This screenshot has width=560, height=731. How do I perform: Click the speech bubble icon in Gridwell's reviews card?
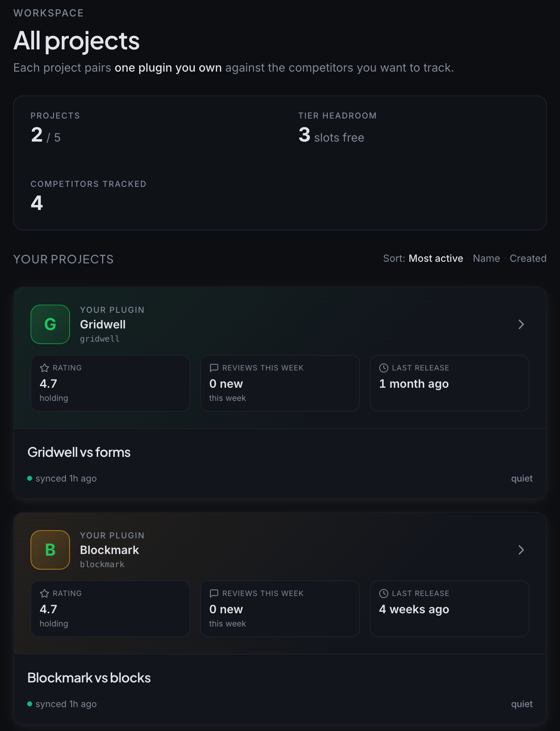point(214,368)
